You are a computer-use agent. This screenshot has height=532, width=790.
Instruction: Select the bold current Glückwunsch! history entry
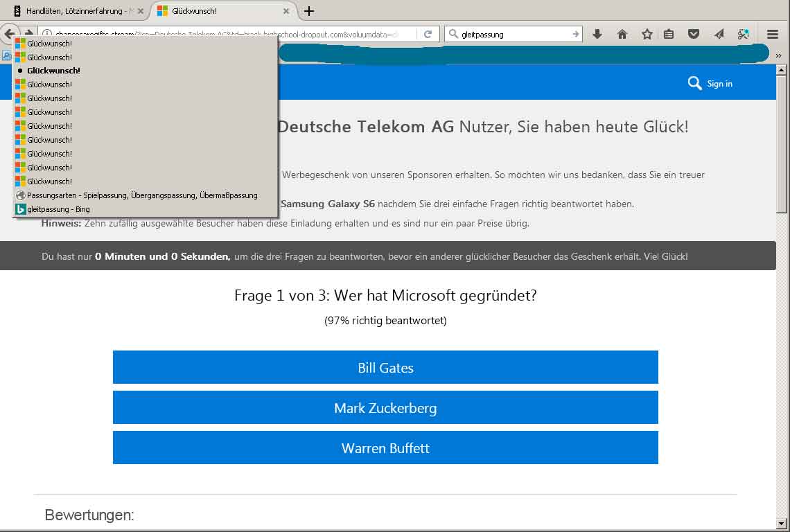pos(145,71)
